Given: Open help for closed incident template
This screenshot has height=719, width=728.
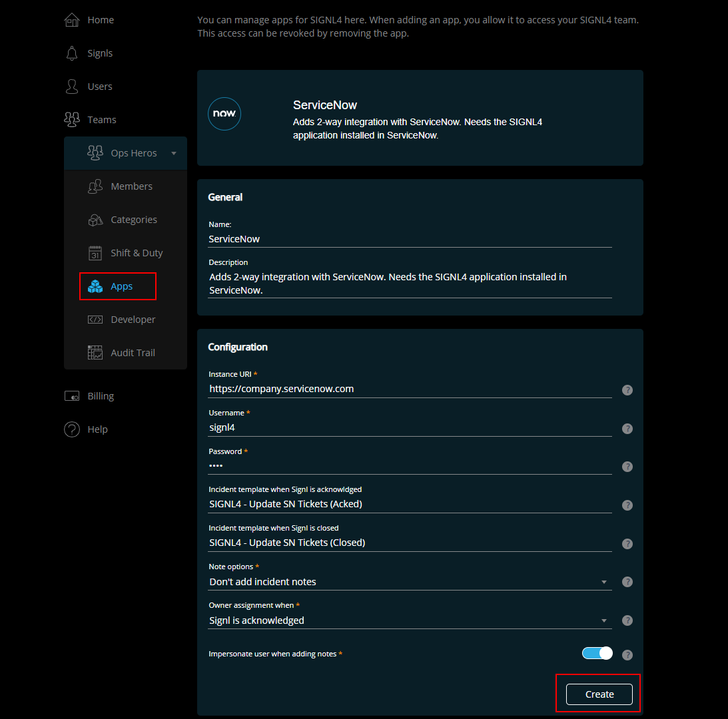Looking at the screenshot, I should click(x=627, y=543).
